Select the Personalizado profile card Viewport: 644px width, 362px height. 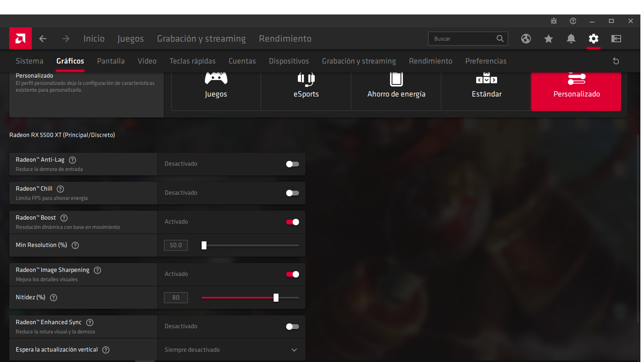pos(576,91)
